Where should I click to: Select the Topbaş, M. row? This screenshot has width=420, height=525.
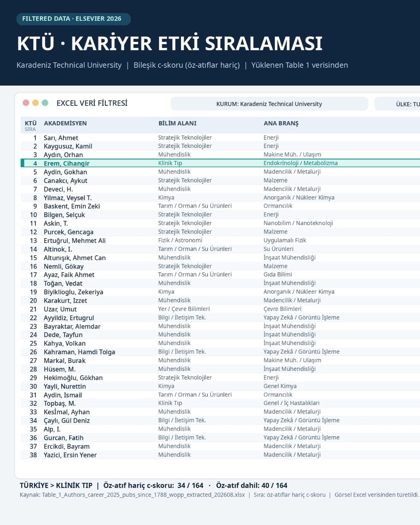click(220, 403)
